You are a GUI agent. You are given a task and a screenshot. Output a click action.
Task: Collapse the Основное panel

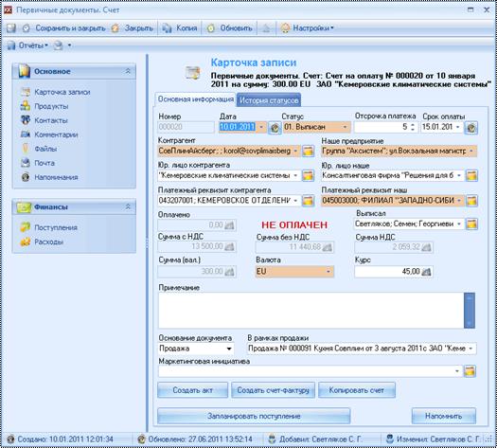coord(128,71)
